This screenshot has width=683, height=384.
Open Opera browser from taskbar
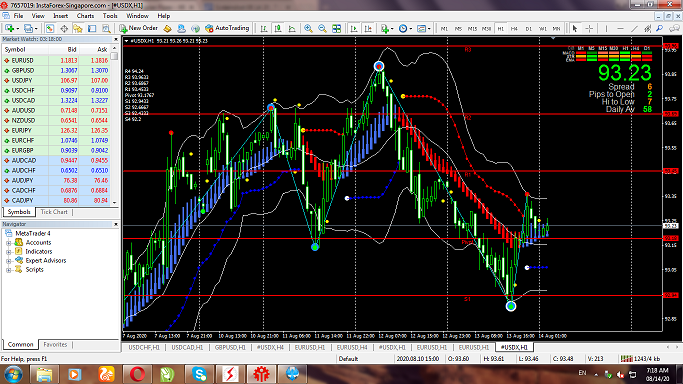coord(137,374)
